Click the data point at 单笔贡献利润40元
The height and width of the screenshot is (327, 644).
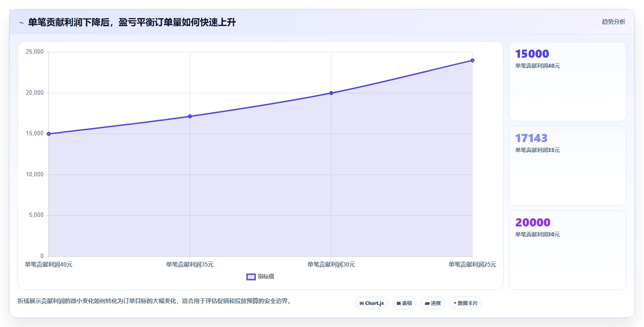[48, 134]
